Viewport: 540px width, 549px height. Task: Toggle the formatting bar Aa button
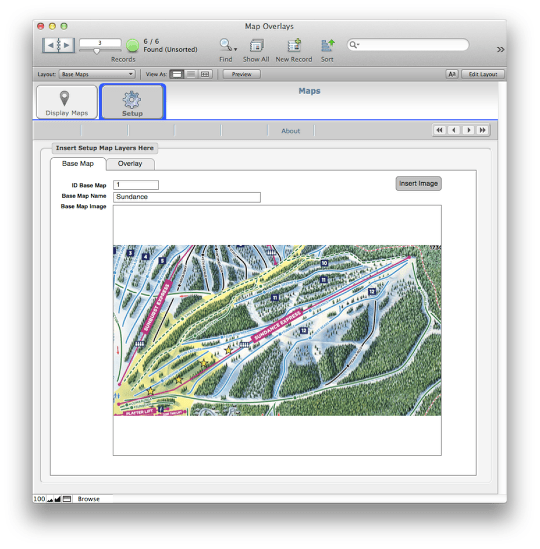[x=452, y=74]
